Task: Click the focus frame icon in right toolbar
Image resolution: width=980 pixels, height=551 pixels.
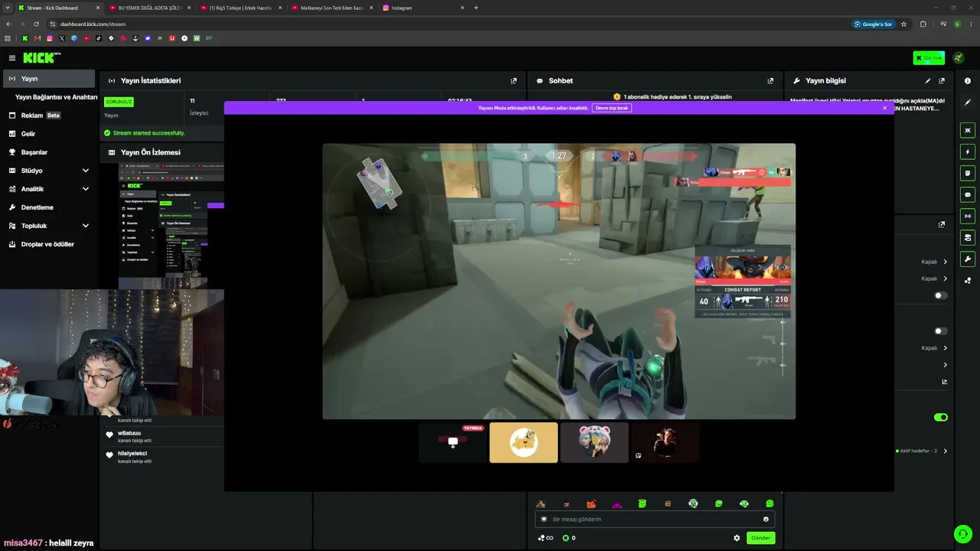Action: 968,130
